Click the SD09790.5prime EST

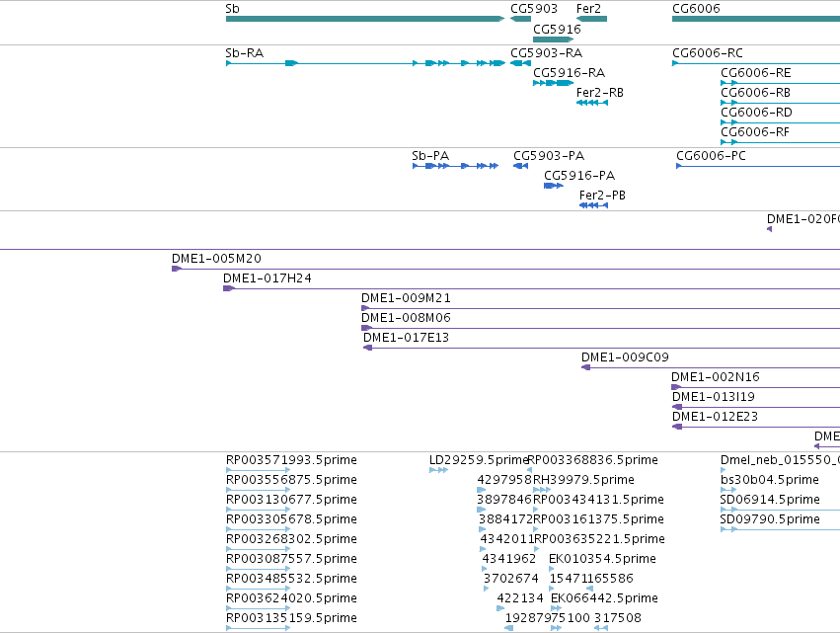tap(780, 529)
